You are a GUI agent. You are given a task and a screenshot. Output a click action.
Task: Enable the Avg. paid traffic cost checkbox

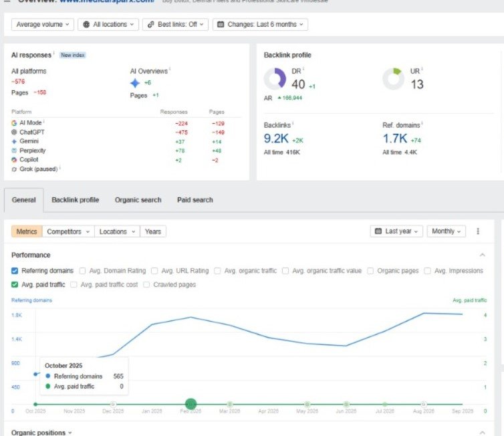pyautogui.click(x=74, y=285)
